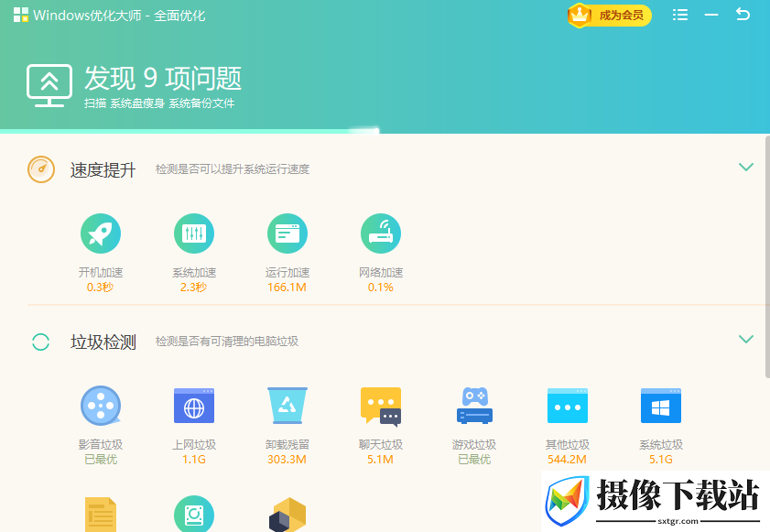Click the 成为会员 membership button

pos(610,16)
